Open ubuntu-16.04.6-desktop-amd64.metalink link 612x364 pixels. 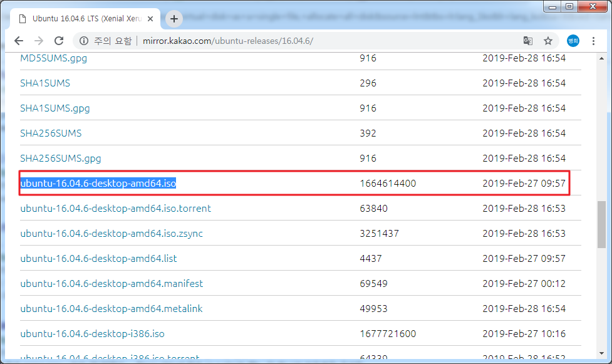tap(112, 308)
